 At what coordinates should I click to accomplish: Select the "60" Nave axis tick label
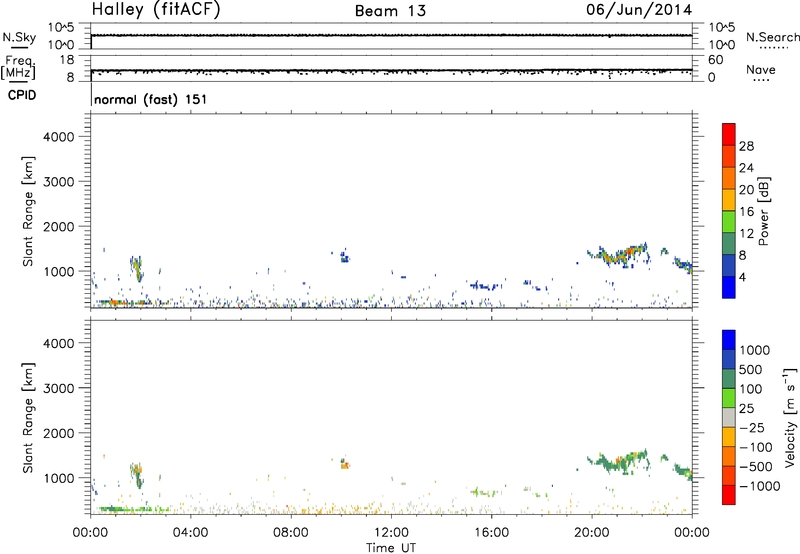coord(715,60)
